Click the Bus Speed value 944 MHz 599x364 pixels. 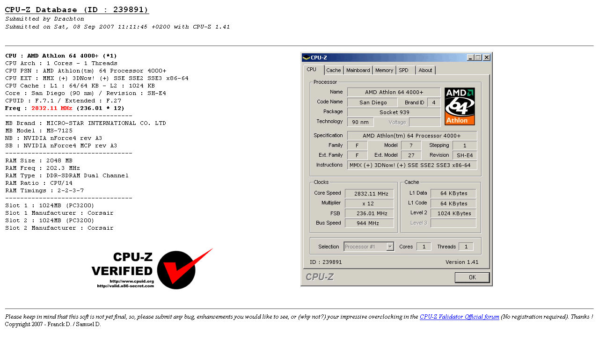pyautogui.click(x=369, y=223)
